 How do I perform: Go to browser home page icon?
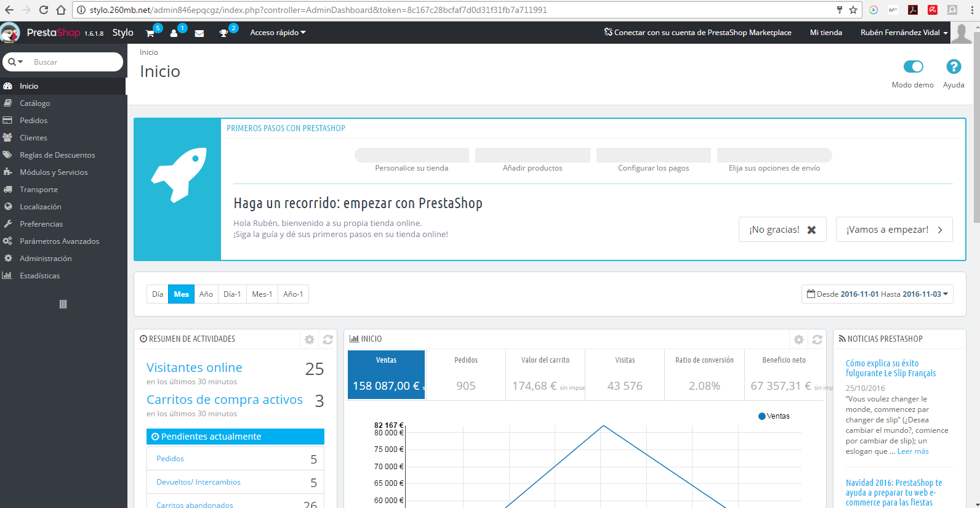[x=61, y=10]
